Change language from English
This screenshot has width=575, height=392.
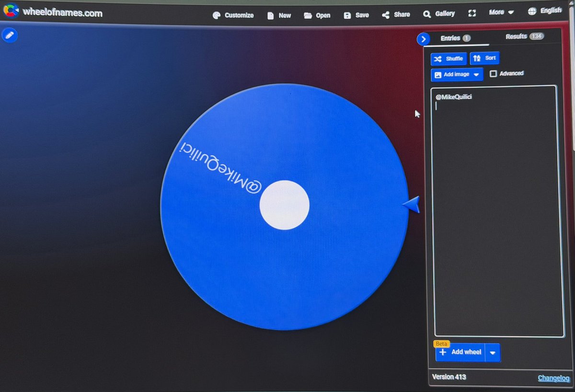point(544,11)
